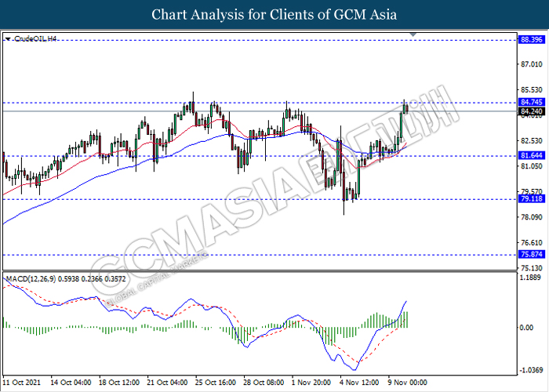Select the 84.745 resistance level label
Viewport: 549px width, 392px height.
pos(531,102)
